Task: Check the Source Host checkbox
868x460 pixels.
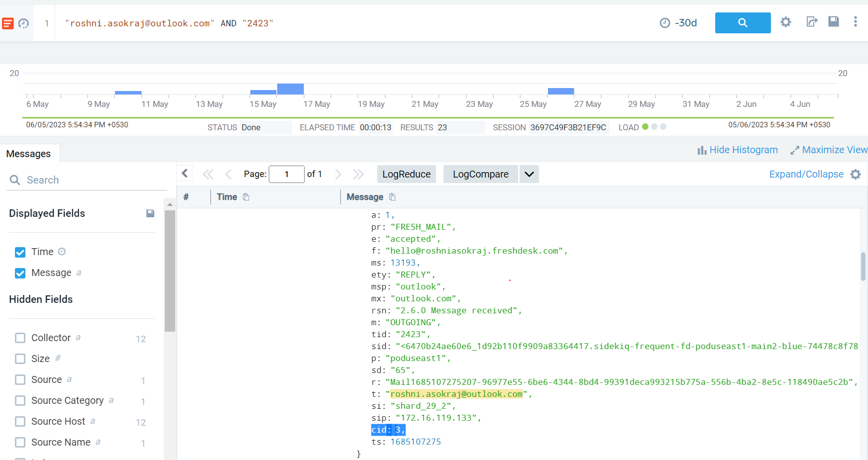Action: (x=20, y=422)
